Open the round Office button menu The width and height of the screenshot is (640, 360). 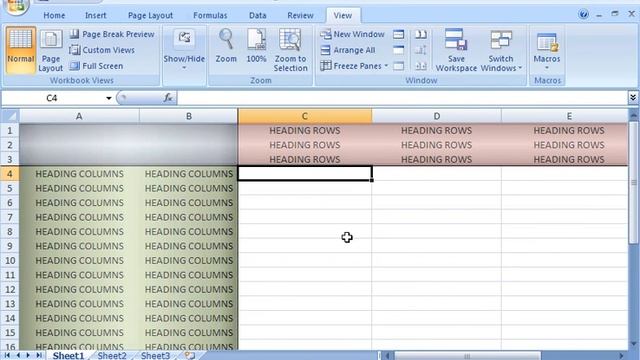16,5
